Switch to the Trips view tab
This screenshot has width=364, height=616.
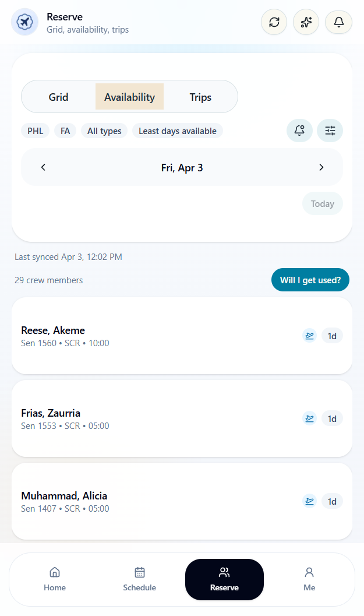tap(200, 97)
